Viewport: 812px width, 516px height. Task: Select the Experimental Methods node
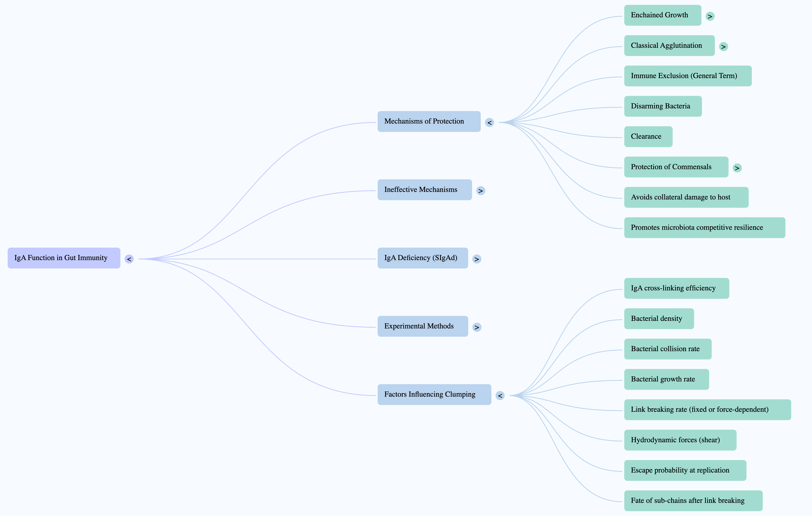422,326
